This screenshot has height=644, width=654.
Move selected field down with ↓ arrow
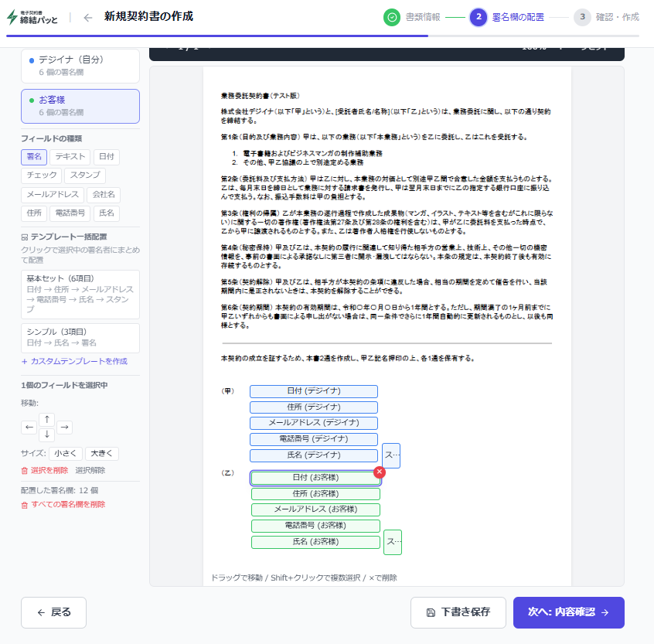(x=46, y=434)
